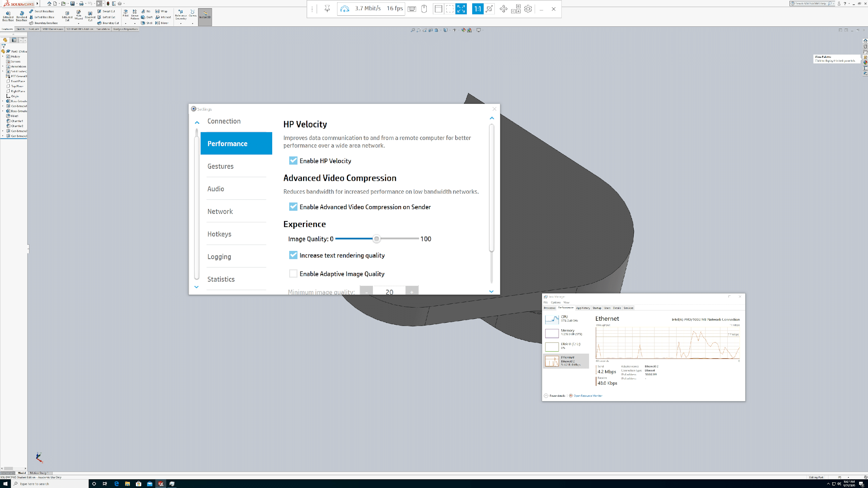
Task: Open the Statistics settings section
Action: tap(221, 279)
